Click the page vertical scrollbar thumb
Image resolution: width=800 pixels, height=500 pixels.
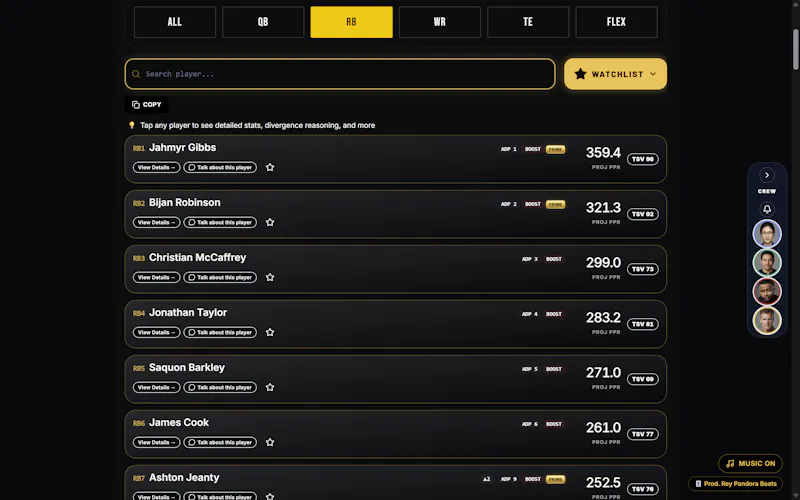coord(795,49)
